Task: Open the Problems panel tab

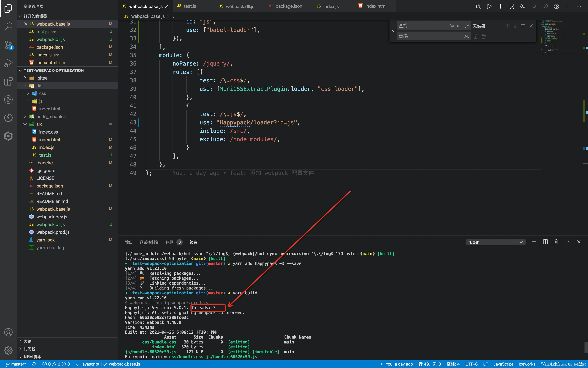Action: tap(174, 242)
